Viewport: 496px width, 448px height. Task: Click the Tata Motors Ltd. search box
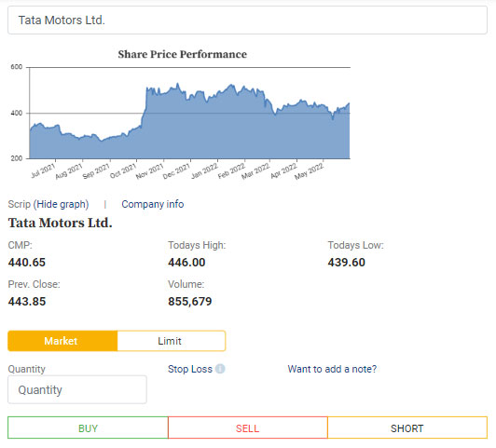point(247,20)
